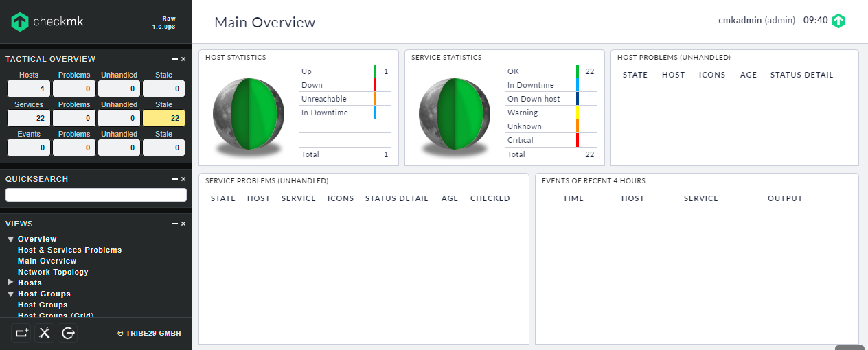Image resolution: width=868 pixels, height=350 pixels.
Task: Open Host & Services Problems view
Action: point(69,250)
